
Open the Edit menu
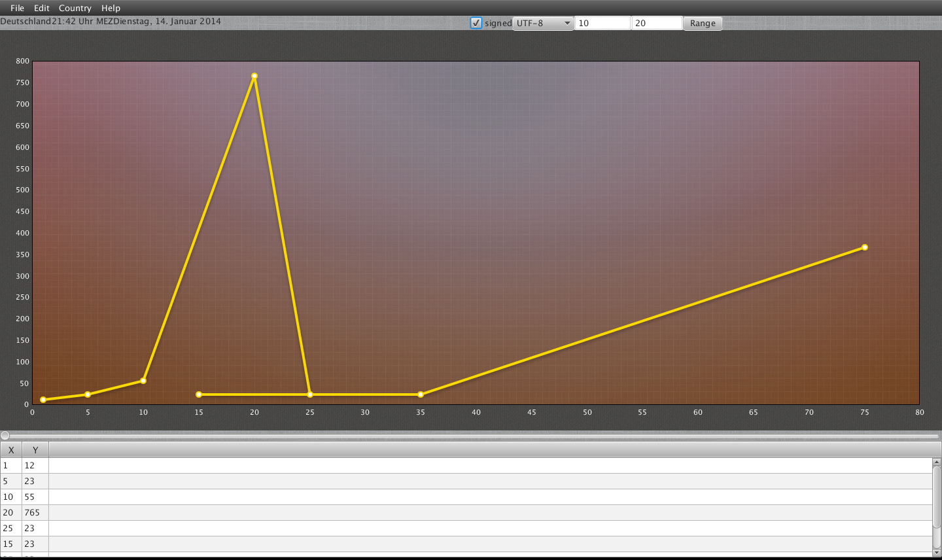(x=41, y=8)
